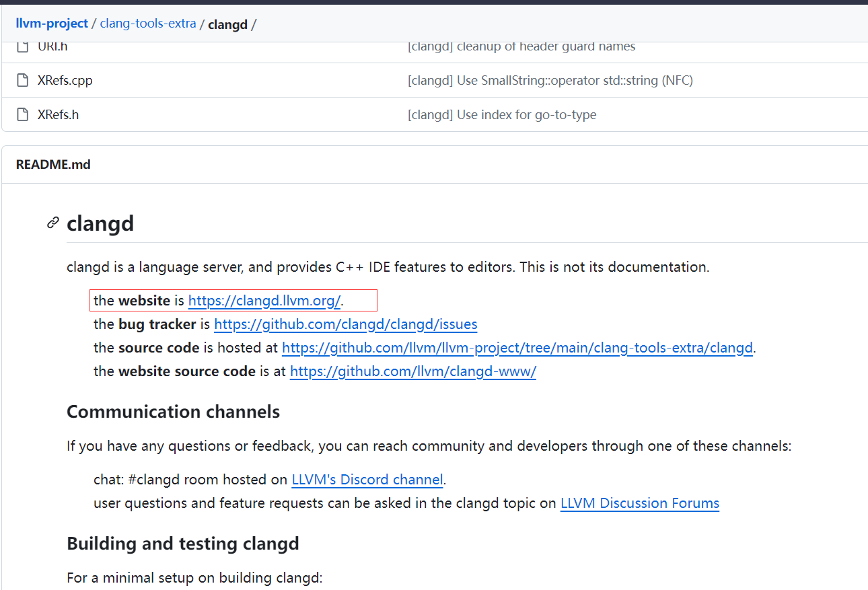The image size is (868, 590).
Task: Click the XRefs.h file icon
Action: 23,114
